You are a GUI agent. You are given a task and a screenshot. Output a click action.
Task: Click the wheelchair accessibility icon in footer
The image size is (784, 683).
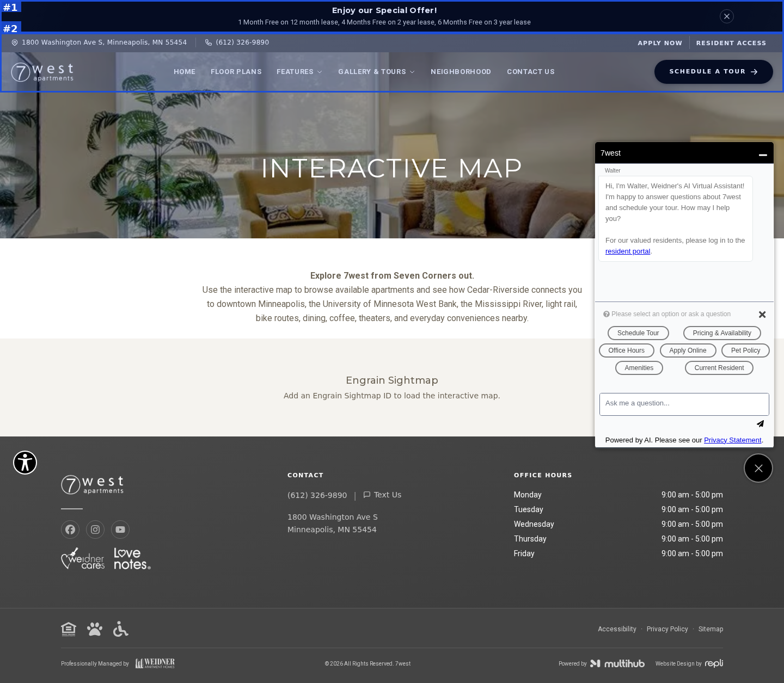pyautogui.click(x=121, y=629)
